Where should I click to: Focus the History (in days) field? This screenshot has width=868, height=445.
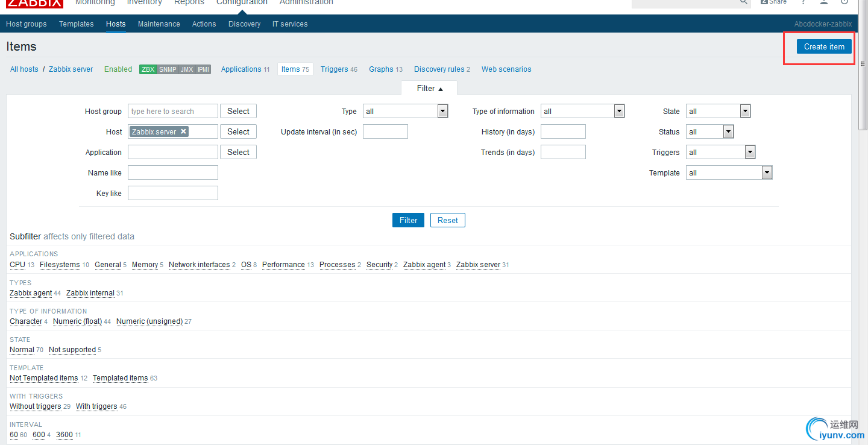563,131
